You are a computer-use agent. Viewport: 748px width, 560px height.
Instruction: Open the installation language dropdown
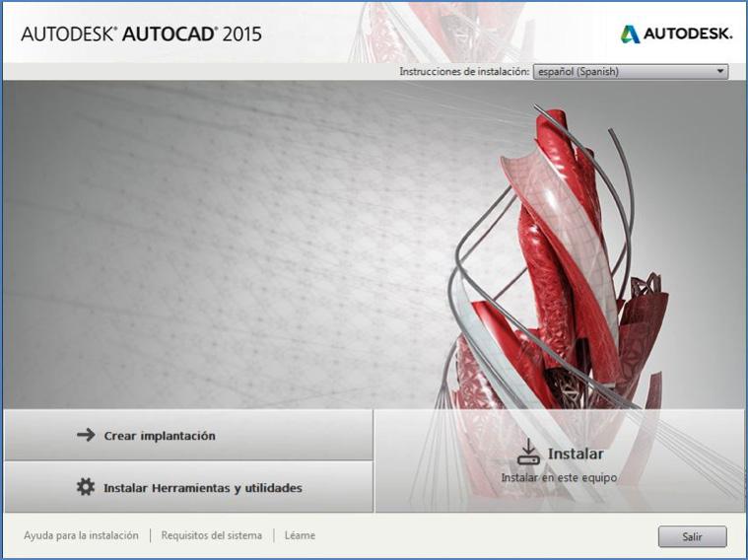point(630,72)
